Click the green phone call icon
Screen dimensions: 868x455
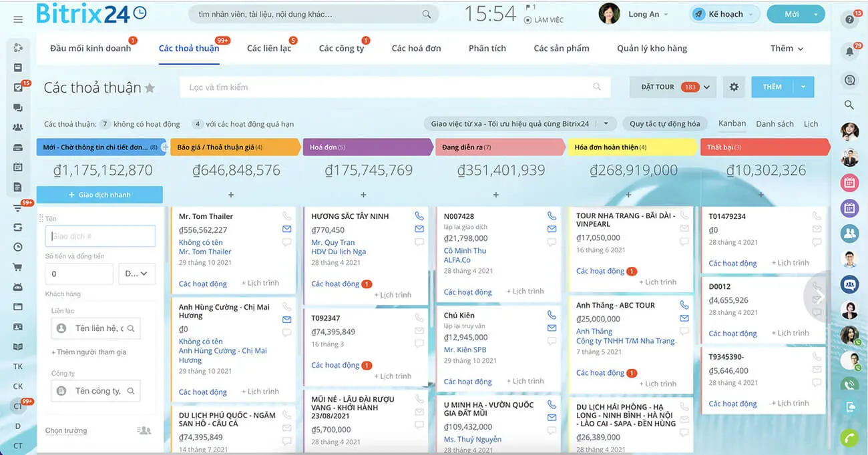click(x=849, y=438)
